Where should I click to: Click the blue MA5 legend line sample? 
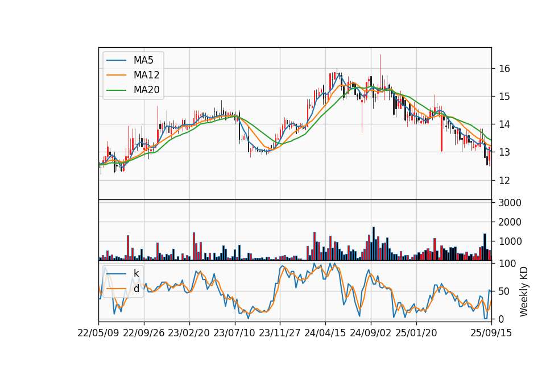click(116, 60)
